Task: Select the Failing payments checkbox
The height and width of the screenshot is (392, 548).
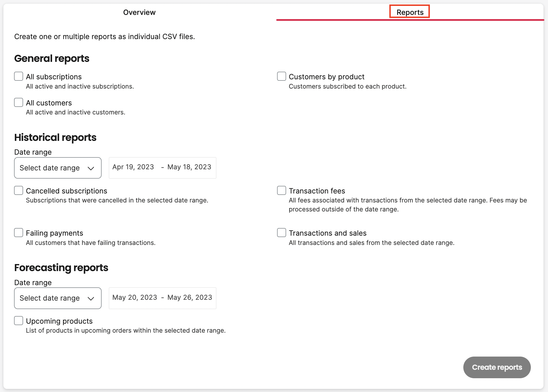Action: coord(19,233)
